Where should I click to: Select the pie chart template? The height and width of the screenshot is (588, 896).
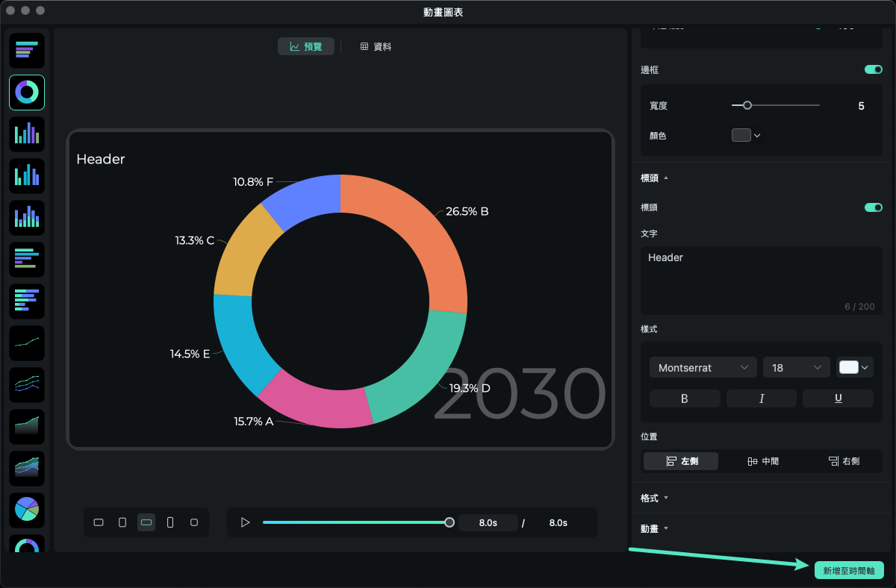pos(27,510)
